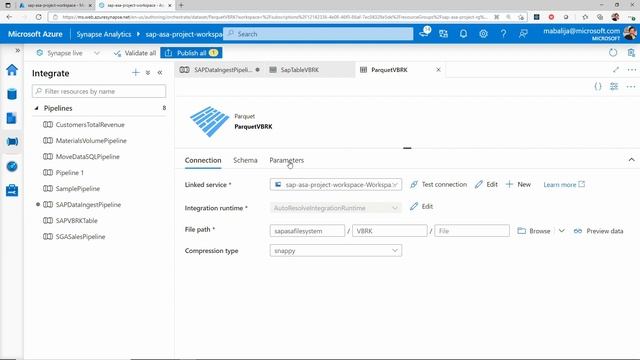The image size is (640, 360).
Task: Open the Compression type dropdown
Action: pos(336,251)
